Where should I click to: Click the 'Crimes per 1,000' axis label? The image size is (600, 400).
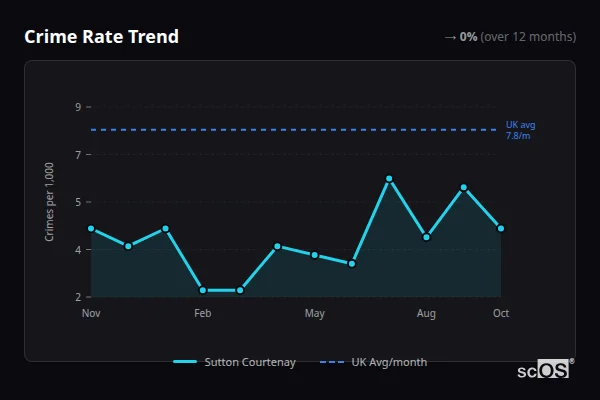[x=49, y=202]
